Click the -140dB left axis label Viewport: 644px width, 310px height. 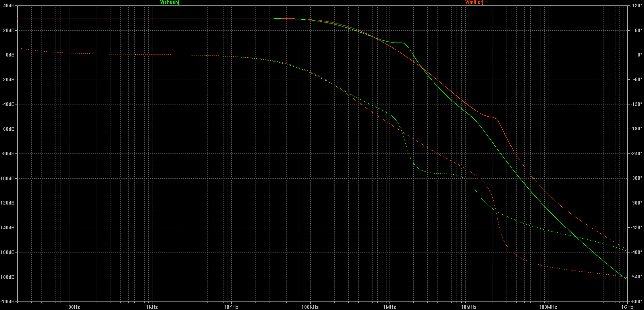[x=7, y=228]
